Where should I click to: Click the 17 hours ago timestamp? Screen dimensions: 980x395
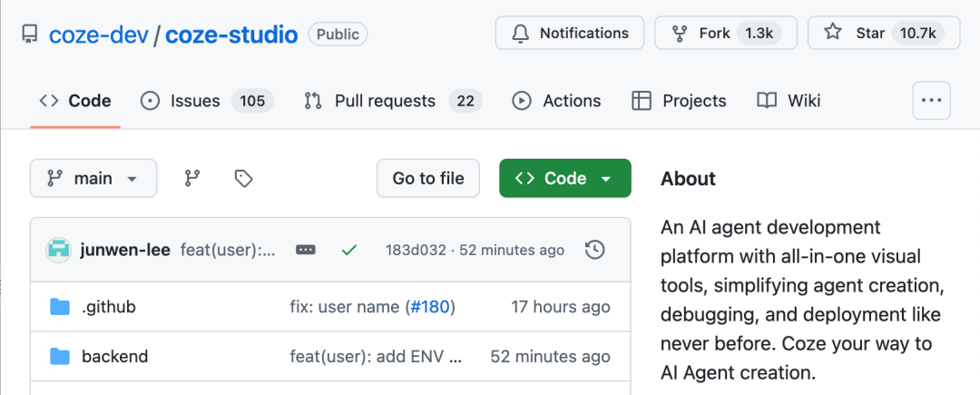[560, 307]
